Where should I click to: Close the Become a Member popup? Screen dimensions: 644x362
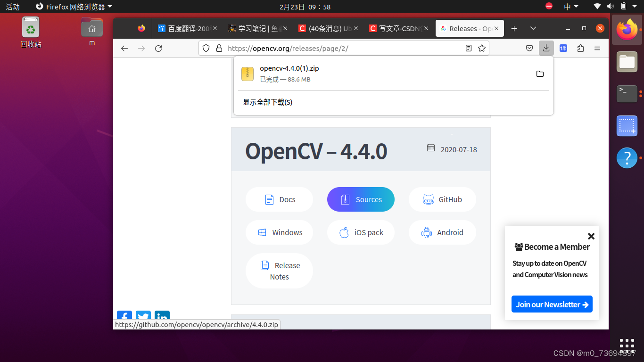[x=591, y=236]
